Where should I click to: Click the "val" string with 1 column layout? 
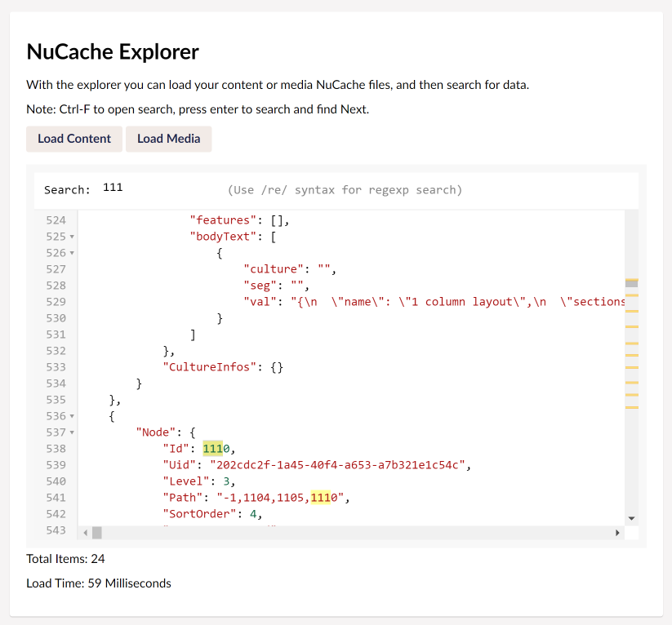(x=458, y=302)
